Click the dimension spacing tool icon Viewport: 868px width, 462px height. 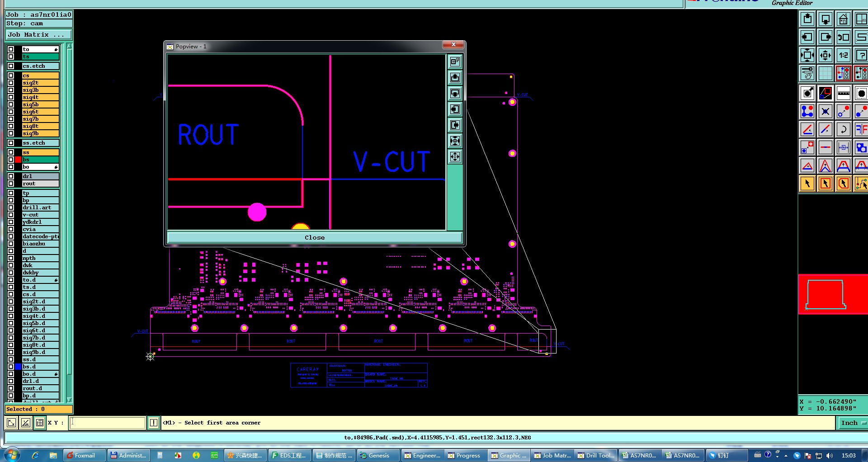[x=844, y=148]
